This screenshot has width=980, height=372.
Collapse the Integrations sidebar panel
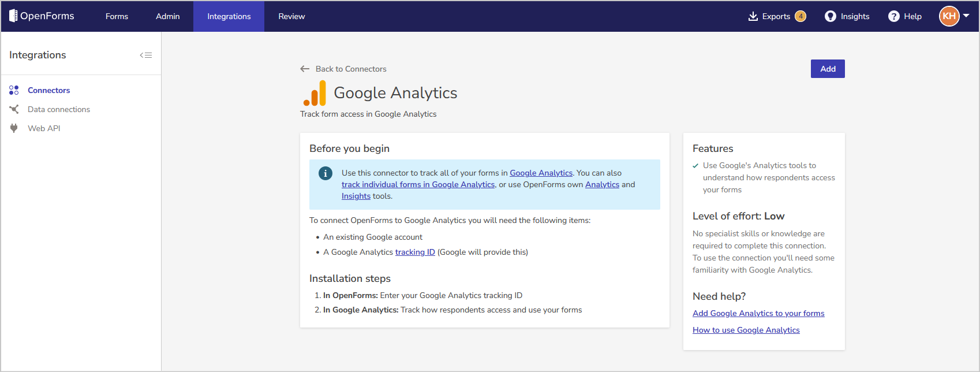[x=146, y=55]
